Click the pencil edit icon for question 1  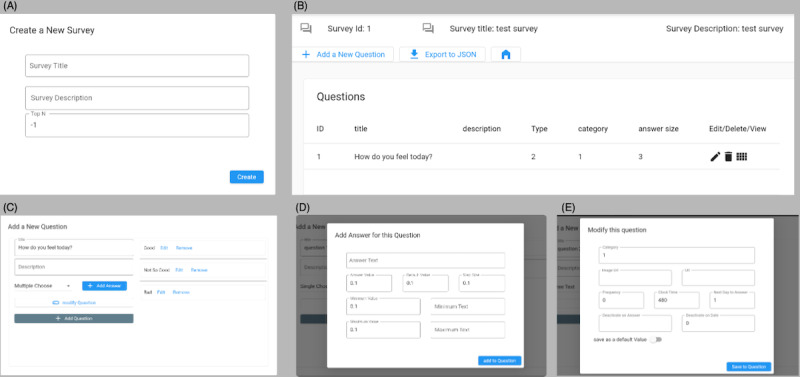pos(715,157)
